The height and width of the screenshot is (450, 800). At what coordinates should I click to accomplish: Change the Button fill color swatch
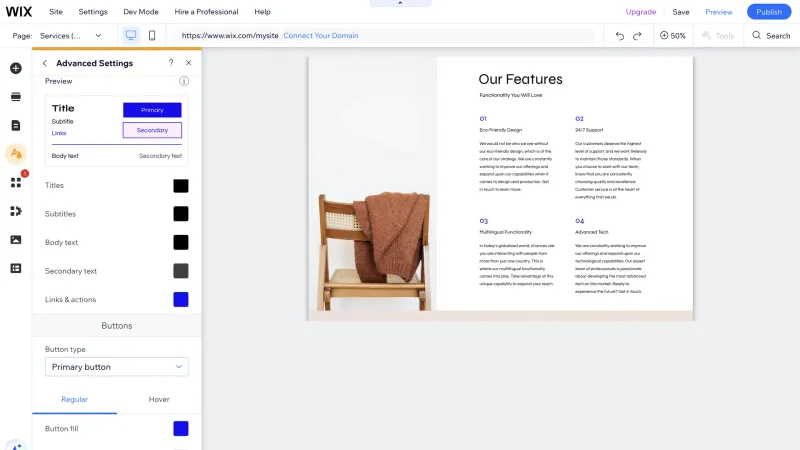point(181,429)
